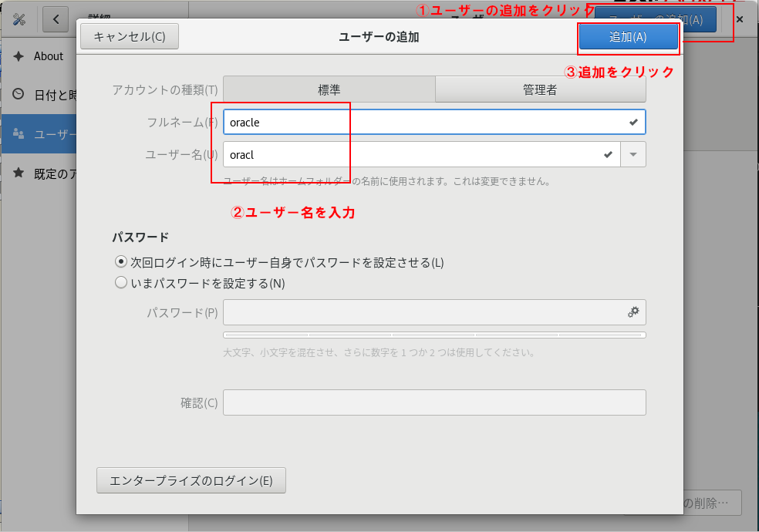Click the settings tools icon in the header
759x532 pixels.
point(19,19)
